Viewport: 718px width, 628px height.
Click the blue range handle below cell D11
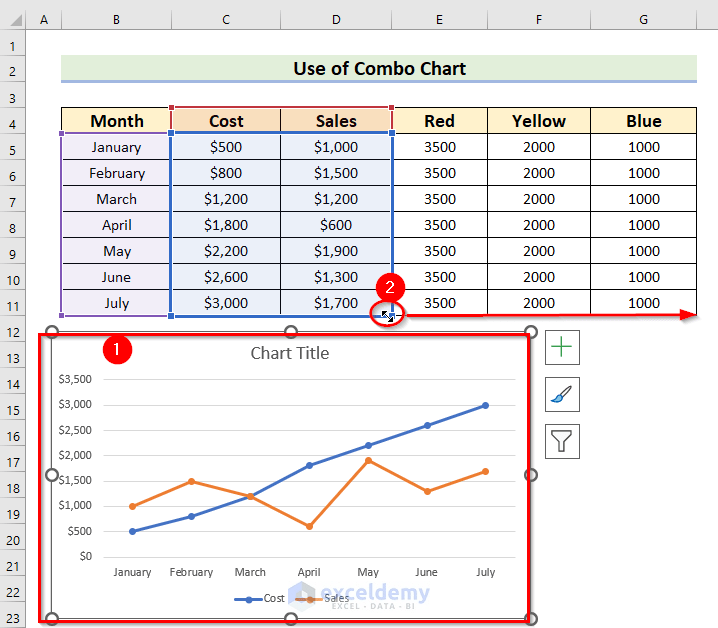point(392,316)
